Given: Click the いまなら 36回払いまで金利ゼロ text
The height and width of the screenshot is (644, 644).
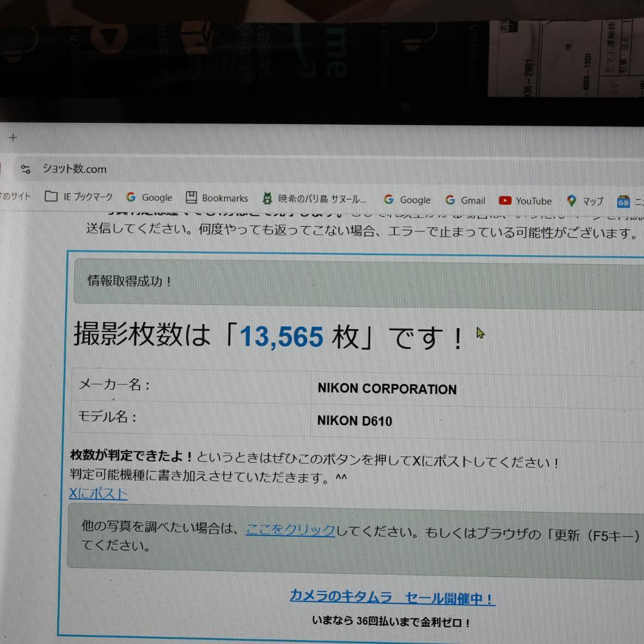Looking at the screenshot, I should point(391,621).
